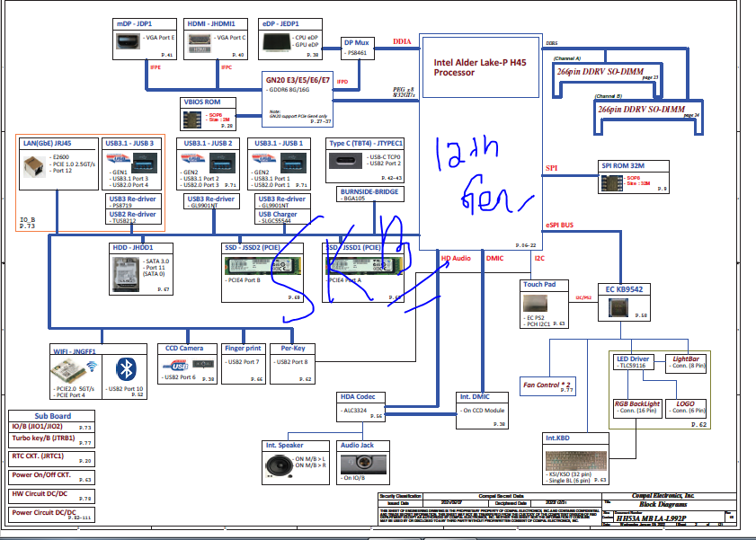Image resolution: width=756 pixels, height=540 pixels.
Task: Click the SPI ROM 32M chip image
Action: (x=612, y=183)
